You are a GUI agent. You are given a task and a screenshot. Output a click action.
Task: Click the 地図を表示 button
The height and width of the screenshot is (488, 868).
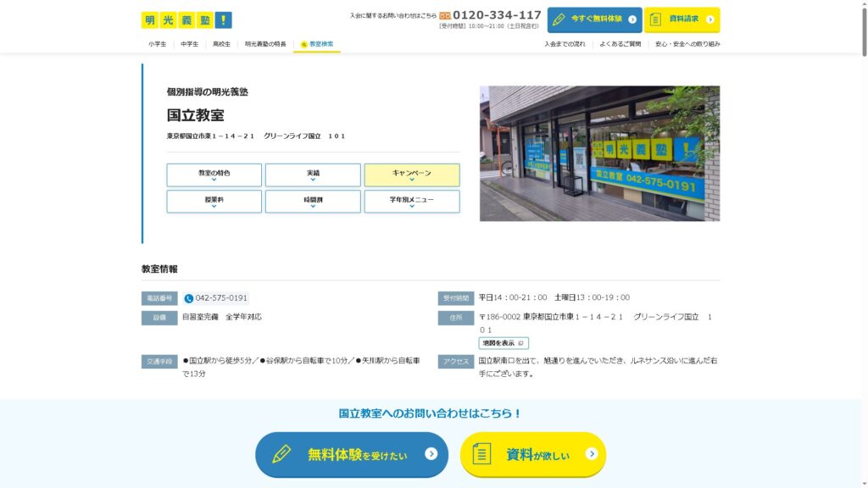tap(504, 343)
